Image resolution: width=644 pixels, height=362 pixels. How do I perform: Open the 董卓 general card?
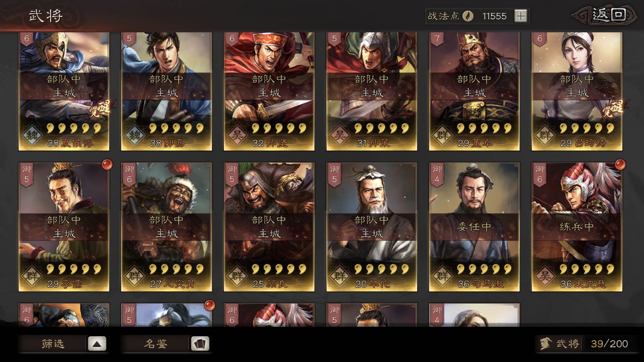[x=474, y=91]
